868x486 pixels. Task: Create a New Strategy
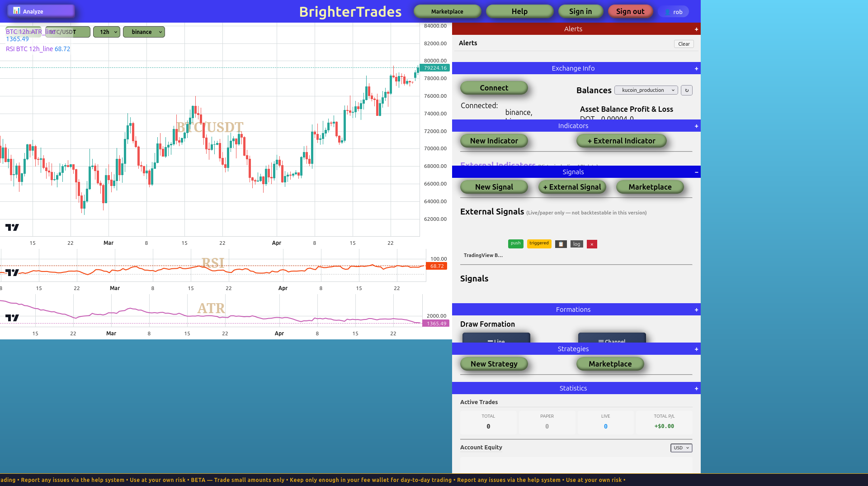click(x=494, y=364)
